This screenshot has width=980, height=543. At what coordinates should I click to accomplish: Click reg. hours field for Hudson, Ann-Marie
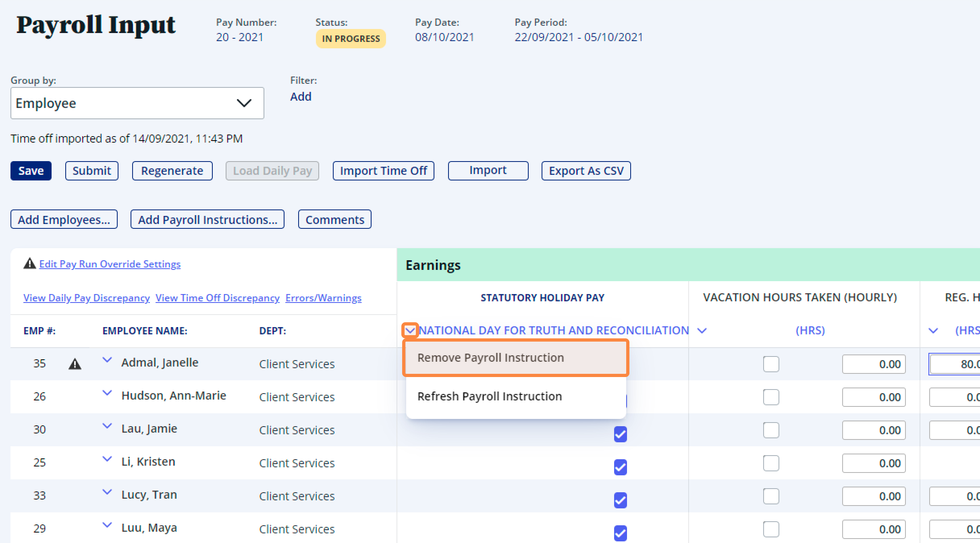click(955, 397)
